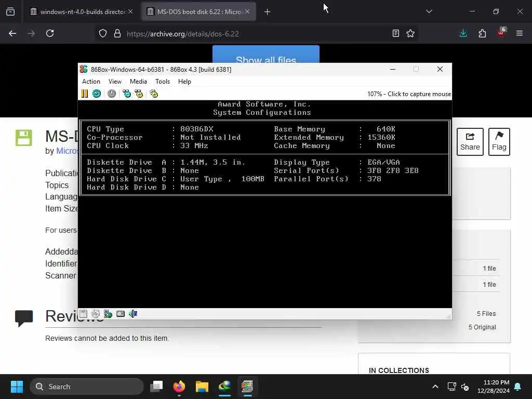Open the extensions puzzle icon
This screenshot has width=532, height=399.
(482, 33)
